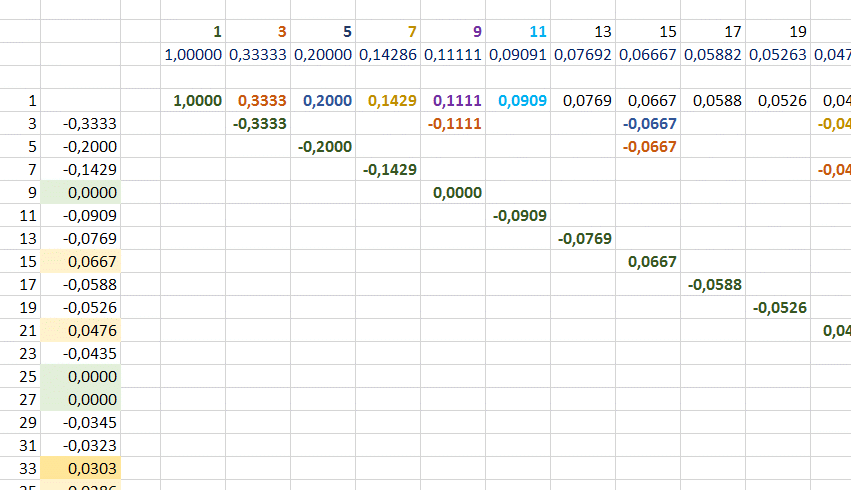Click the cell with value 0,09091
The height and width of the screenshot is (490, 851).
tap(518, 54)
